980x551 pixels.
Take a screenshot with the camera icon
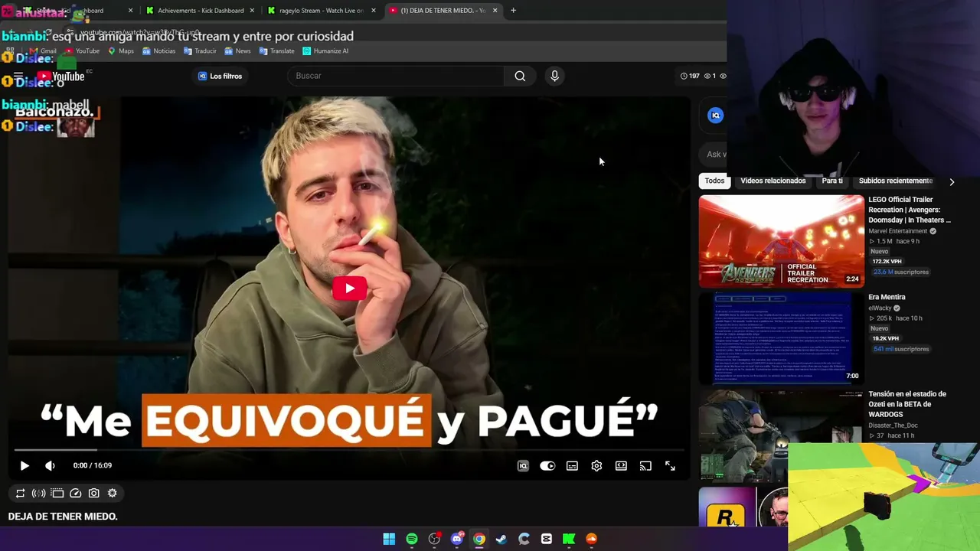click(94, 494)
